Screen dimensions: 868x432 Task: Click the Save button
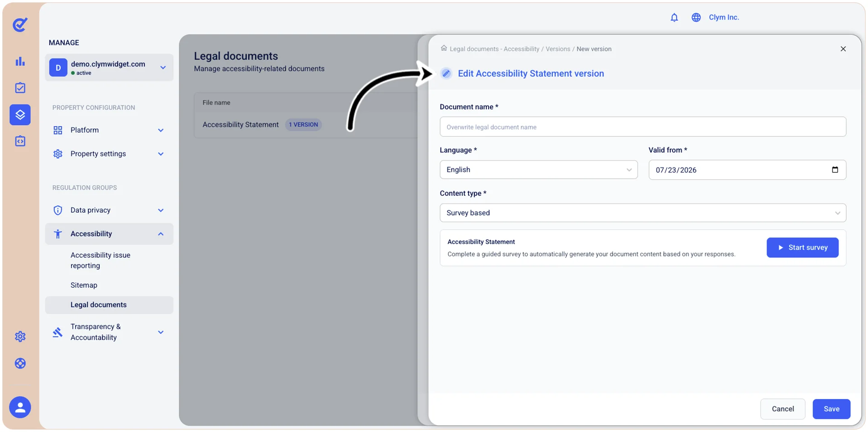coord(831,408)
